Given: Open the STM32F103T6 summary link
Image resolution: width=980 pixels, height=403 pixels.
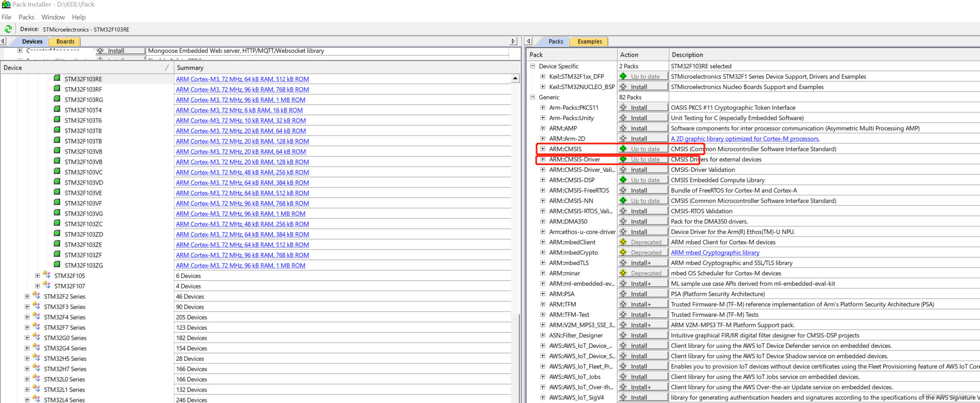Looking at the screenshot, I should (241, 120).
